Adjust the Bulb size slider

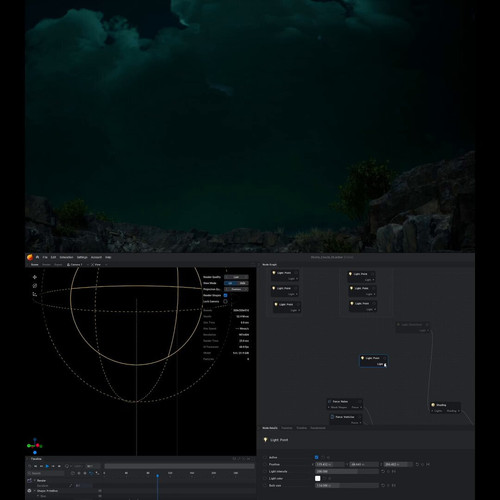tap(347, 485)
